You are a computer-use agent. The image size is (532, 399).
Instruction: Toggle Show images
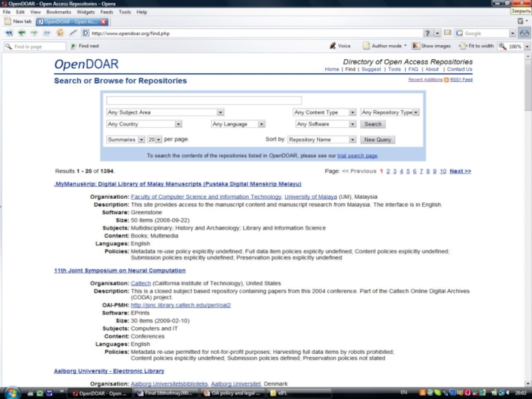[431, 46]
